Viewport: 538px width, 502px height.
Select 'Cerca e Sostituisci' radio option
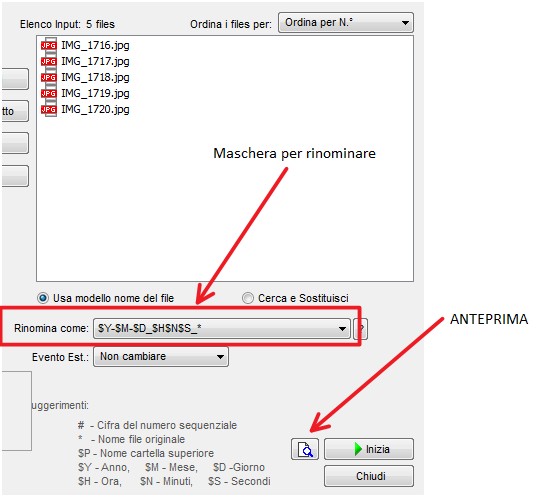(248, 298)
